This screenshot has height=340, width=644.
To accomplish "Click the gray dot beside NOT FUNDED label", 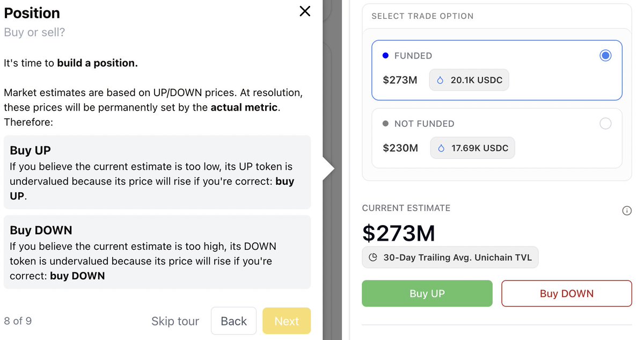I will pos(385,124).
